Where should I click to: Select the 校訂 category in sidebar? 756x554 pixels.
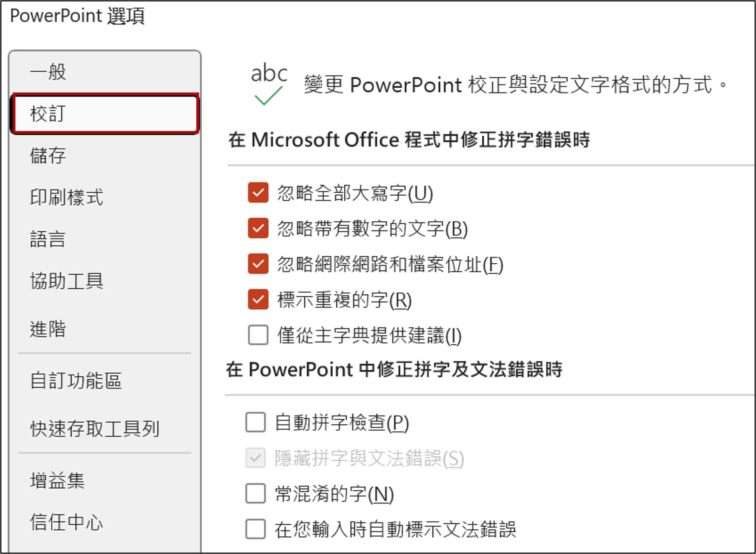tap(48, 113)
